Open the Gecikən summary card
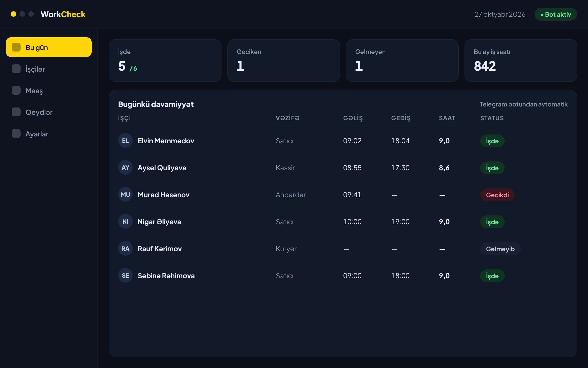 (284, 60)
